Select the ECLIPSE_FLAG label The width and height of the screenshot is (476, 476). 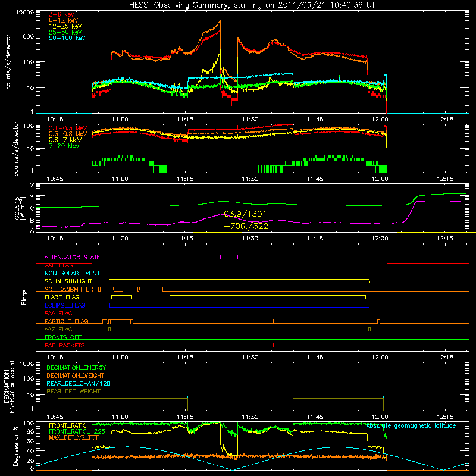[x=65, y=305]
